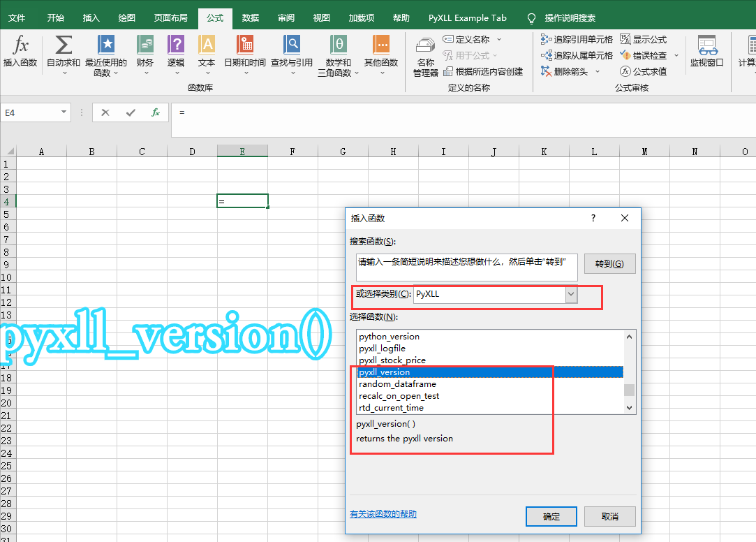Open Recently Used functions (最近使用的函数)
Screen dimensions: 756x542
coord(106,55)
